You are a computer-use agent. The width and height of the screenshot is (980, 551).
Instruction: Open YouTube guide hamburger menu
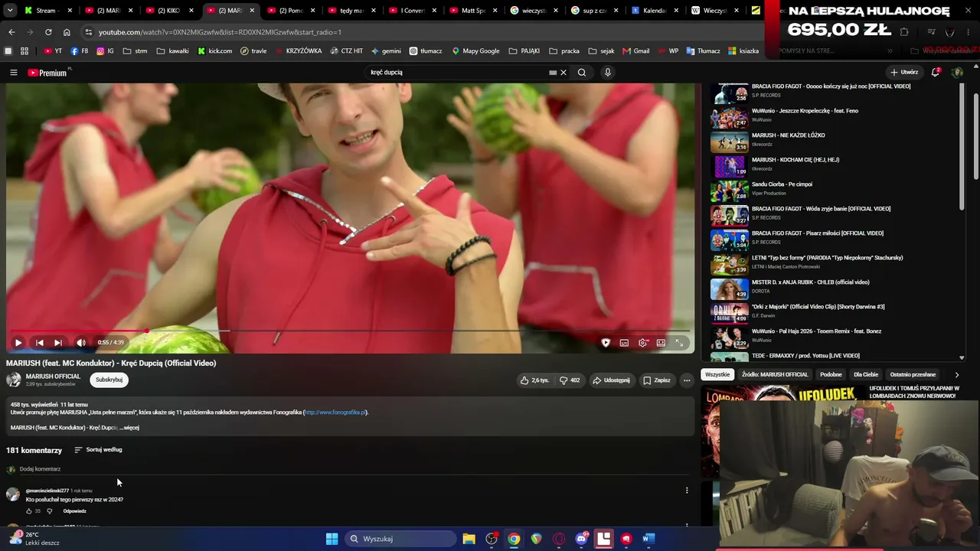click(14, 73)
